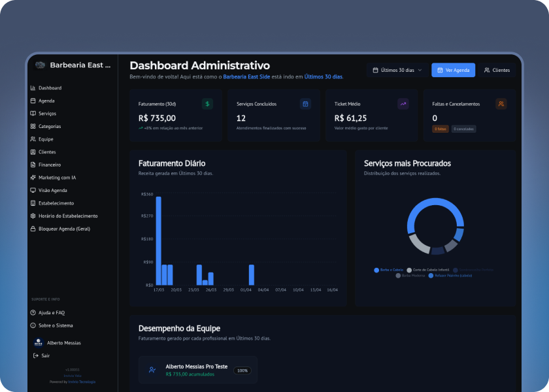Click the 01/04 revenue bar in chart

click(x=252, y=275)
